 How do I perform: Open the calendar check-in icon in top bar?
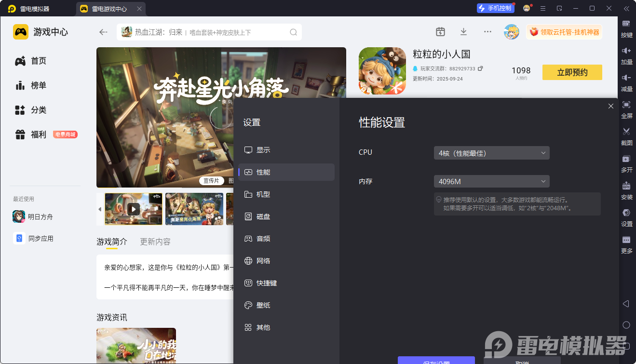click(440, 32)
